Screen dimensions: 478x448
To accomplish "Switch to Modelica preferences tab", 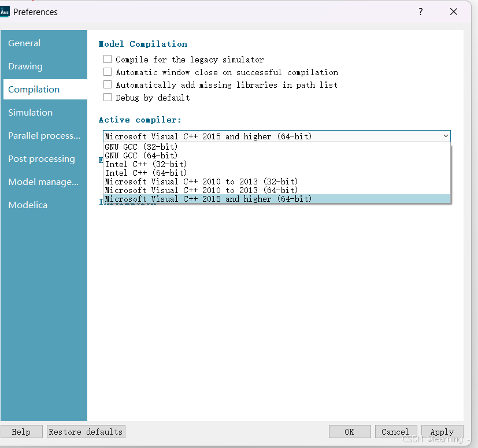I will click(44, 205).
